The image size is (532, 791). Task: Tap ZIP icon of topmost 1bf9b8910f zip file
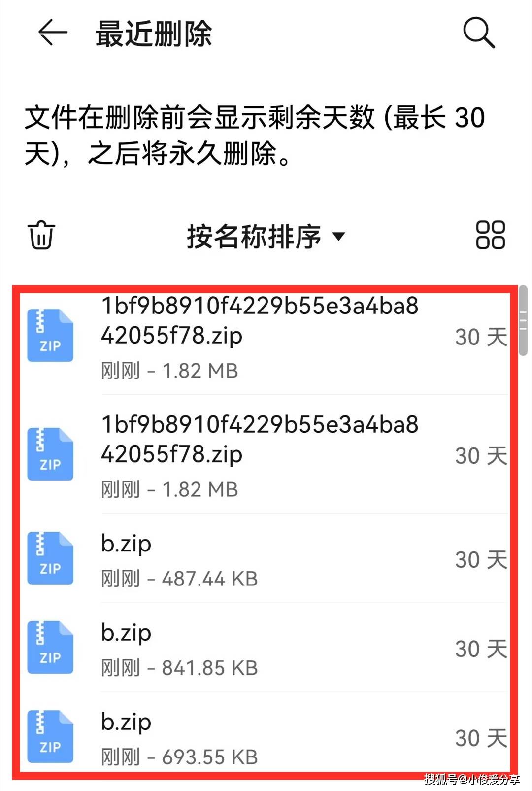click(50, 336)
